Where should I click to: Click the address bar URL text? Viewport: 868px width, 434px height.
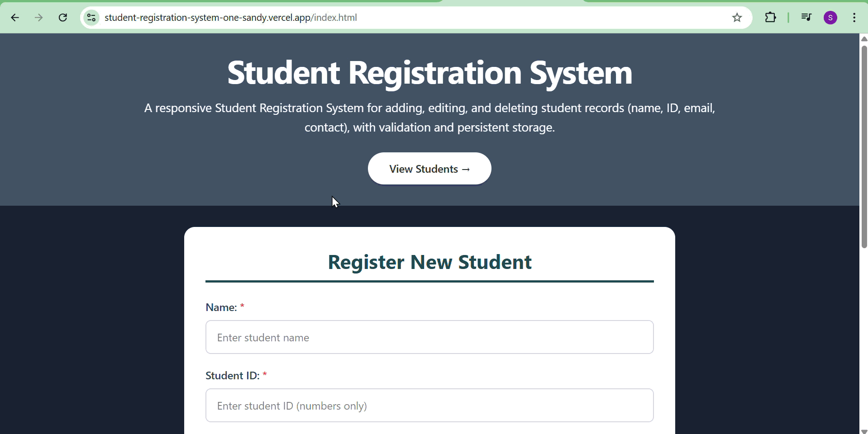click(x=230, y=18)
